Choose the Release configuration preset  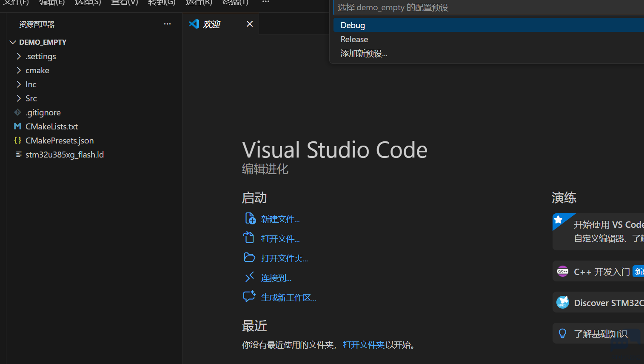[488, 39]
